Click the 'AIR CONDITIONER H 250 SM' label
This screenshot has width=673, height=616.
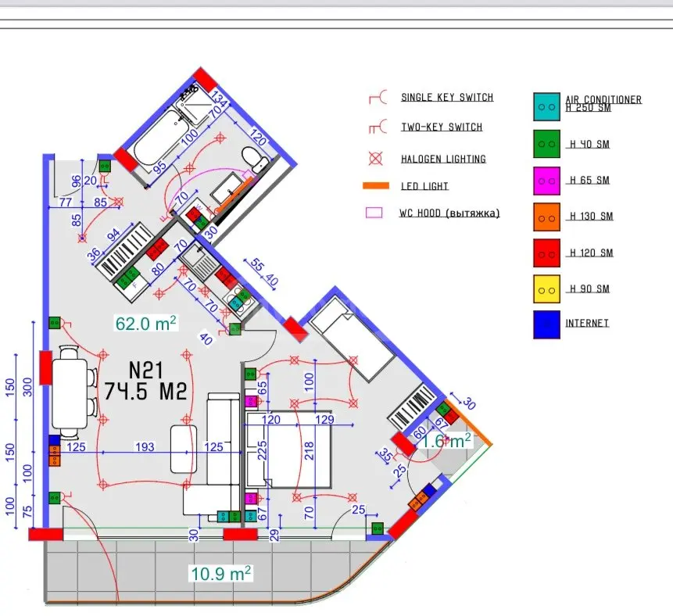(x=603, y=103)
